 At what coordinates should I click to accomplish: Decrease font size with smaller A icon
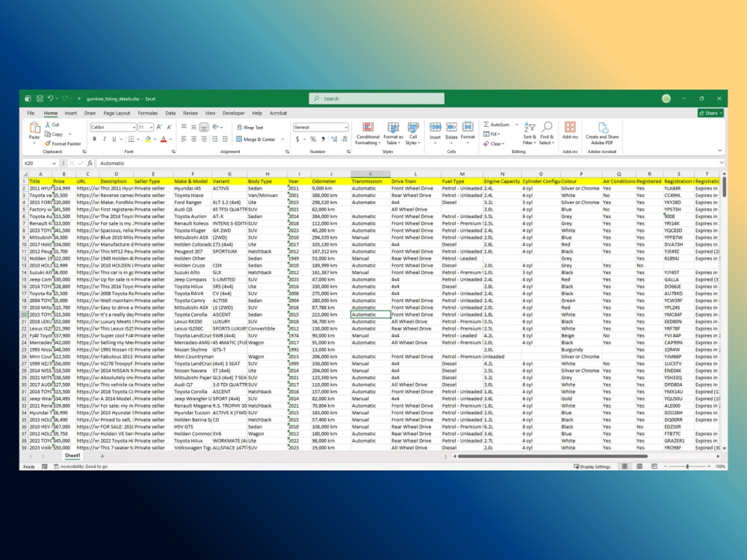coord(169,127)
